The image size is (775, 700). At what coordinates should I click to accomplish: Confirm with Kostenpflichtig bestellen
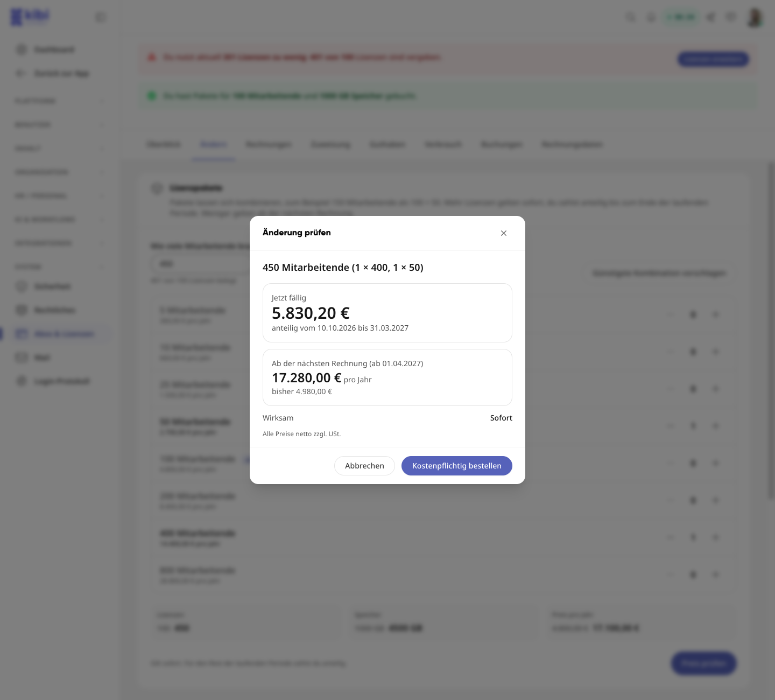(x=457, y=466)
